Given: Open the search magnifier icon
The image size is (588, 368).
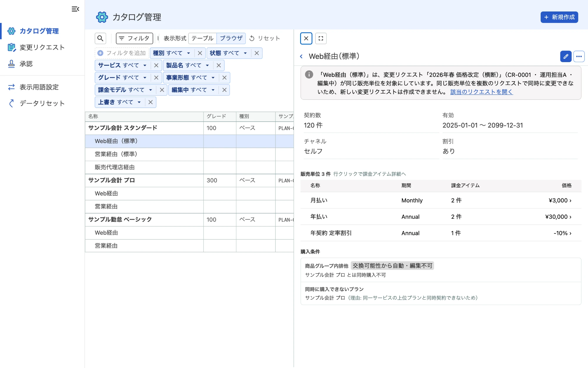Looking at the screenshot, I should pyautogui.click(x=100, y=38).
